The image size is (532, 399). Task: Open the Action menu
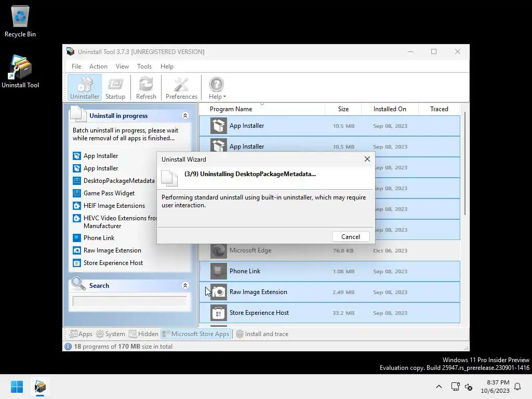pyautogui.click(x=98, y=66)
